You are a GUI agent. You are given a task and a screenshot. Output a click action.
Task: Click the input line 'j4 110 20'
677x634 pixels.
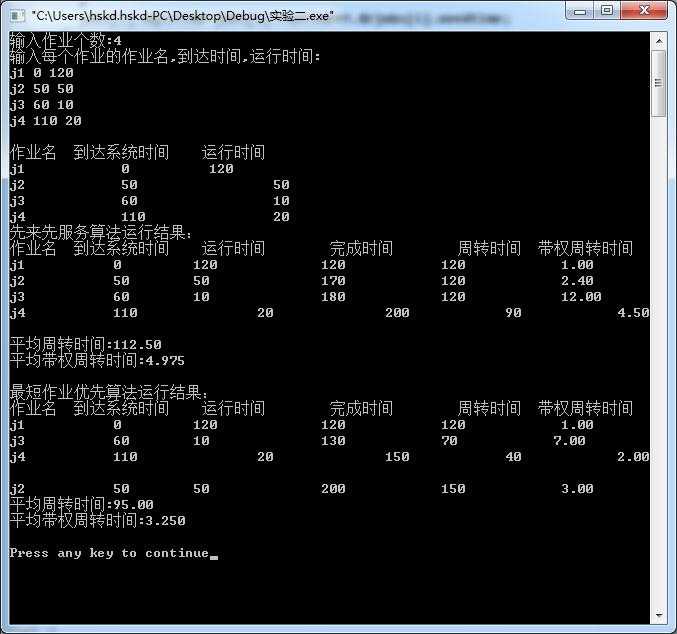tap(45, 120)
